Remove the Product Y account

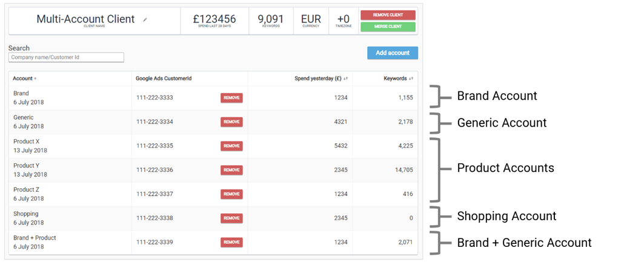231,170
